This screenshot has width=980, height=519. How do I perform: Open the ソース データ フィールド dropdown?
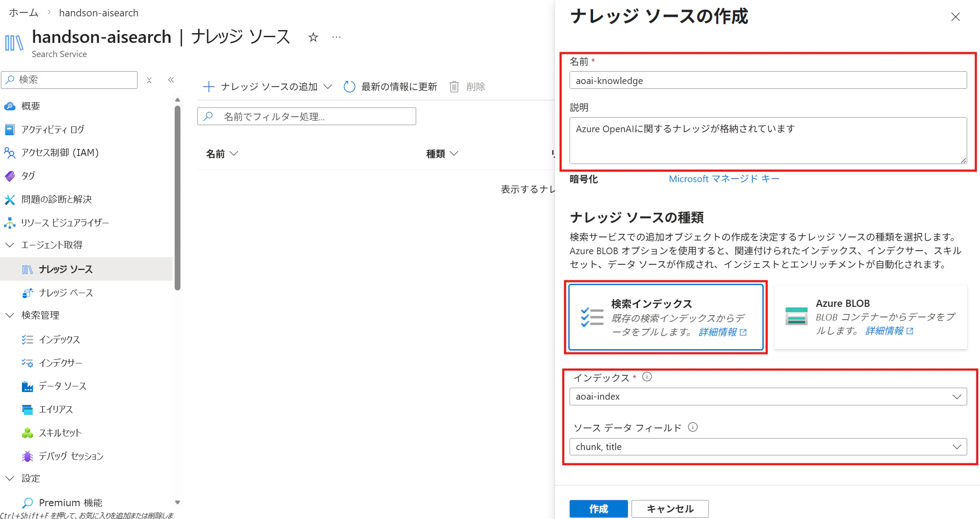768,447
